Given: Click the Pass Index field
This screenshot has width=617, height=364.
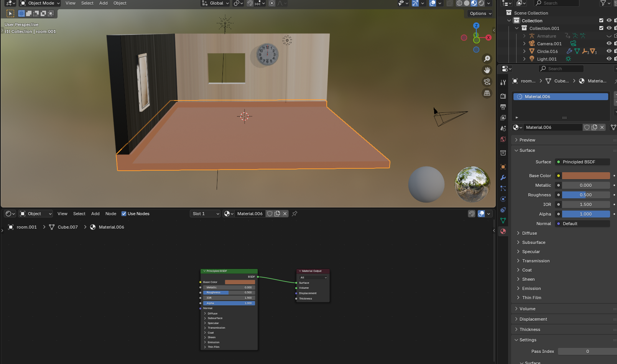Looking at the screenshot, I should pos(587,351).
